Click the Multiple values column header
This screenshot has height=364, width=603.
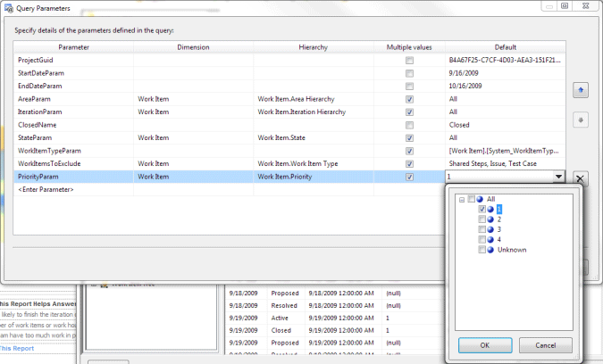click(409, 47)
